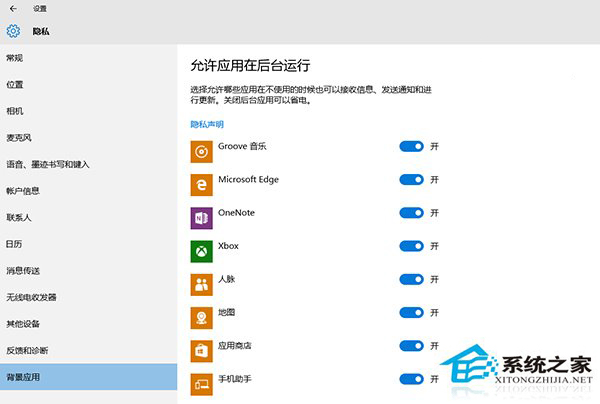Click the 地图 app name
This screenshot has height=404, width=600.
coord(227,313)
